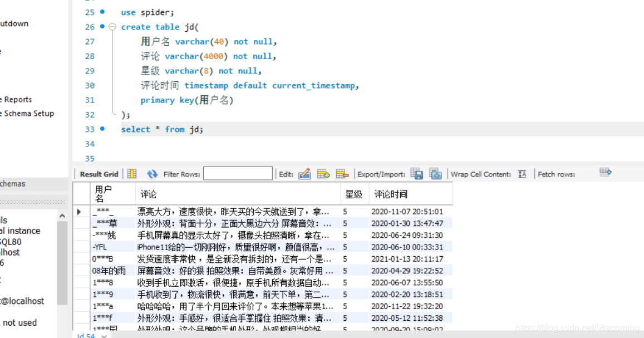Open the form editor pencil icon
The height and width of the screenshot is (338, 644).
coord(305,174)
